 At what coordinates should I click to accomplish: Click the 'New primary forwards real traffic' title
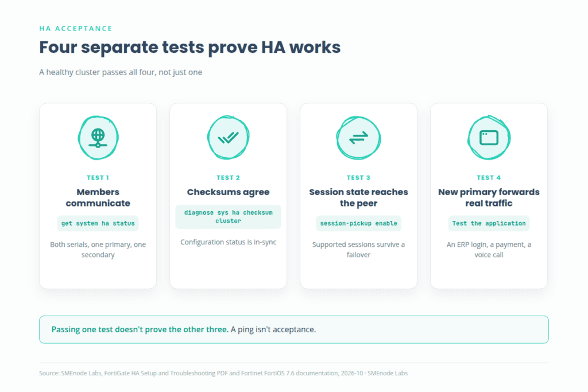(x=489, y=197)
